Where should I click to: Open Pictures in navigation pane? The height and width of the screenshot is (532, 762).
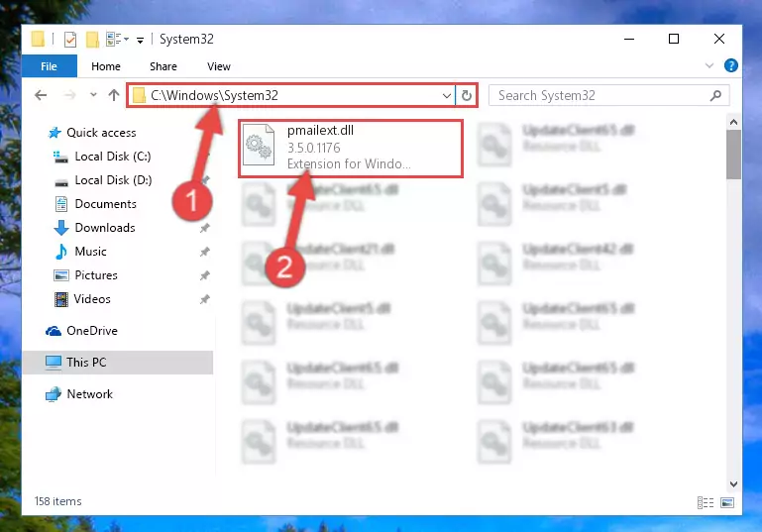(85, 275)
